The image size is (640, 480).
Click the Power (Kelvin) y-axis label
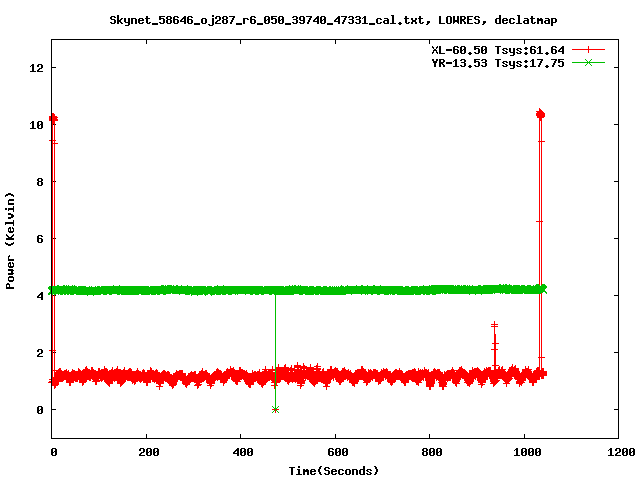coord(10,241)
